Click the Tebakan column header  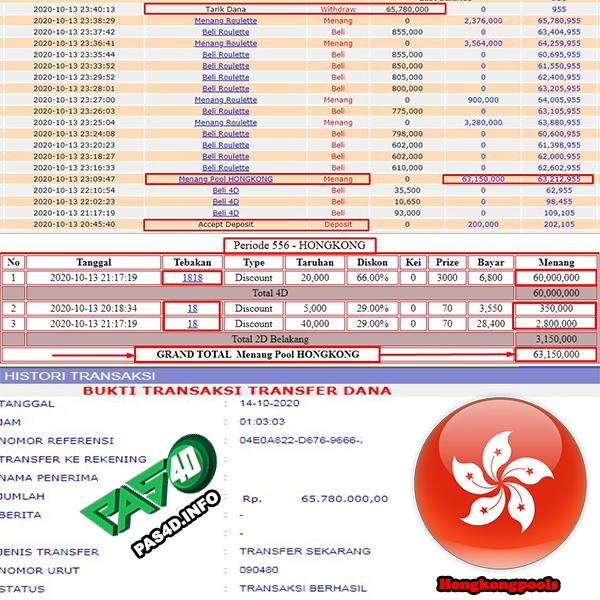click(192, 262)
